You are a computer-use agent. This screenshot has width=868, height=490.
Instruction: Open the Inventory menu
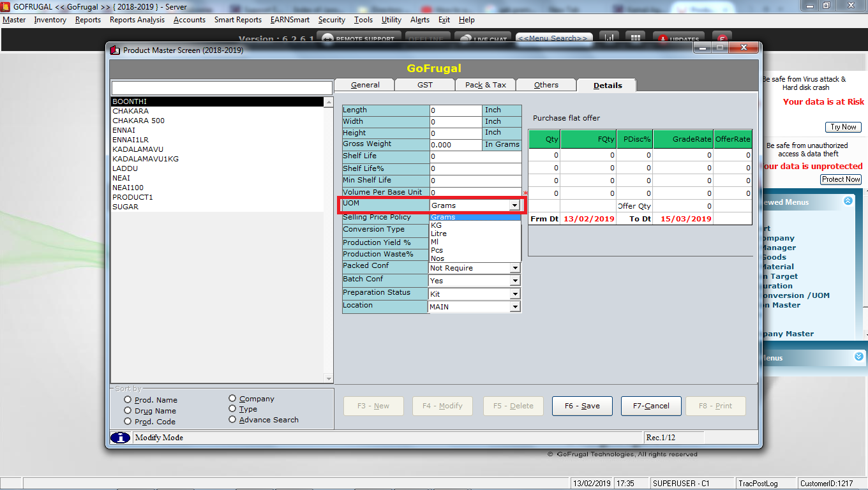coord(50,20)
